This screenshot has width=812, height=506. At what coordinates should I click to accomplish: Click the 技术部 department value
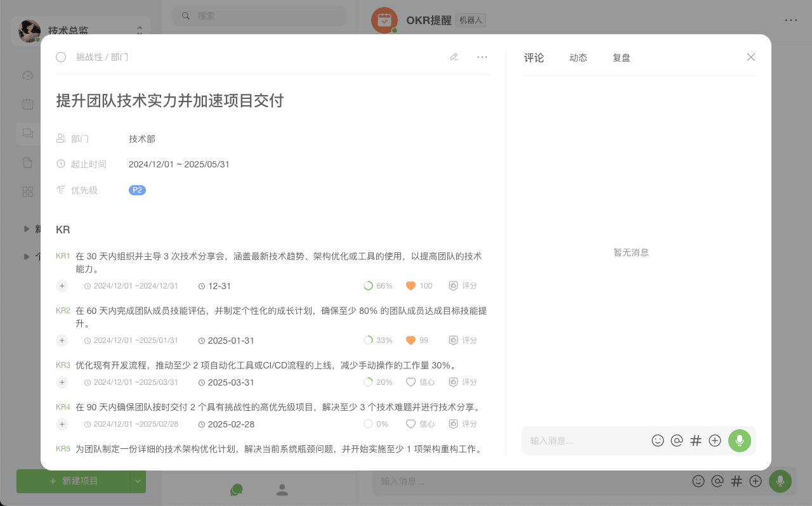(142, 139)
